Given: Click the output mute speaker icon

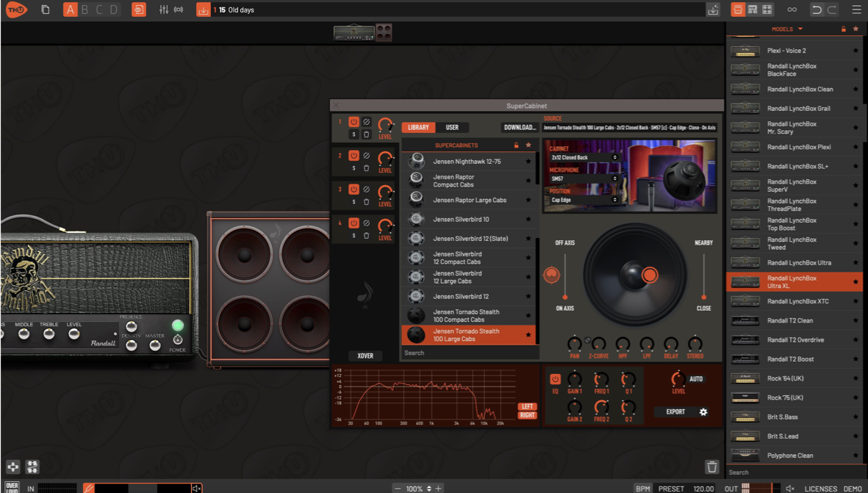Looking at the screenshot, I should pos(790,489).
